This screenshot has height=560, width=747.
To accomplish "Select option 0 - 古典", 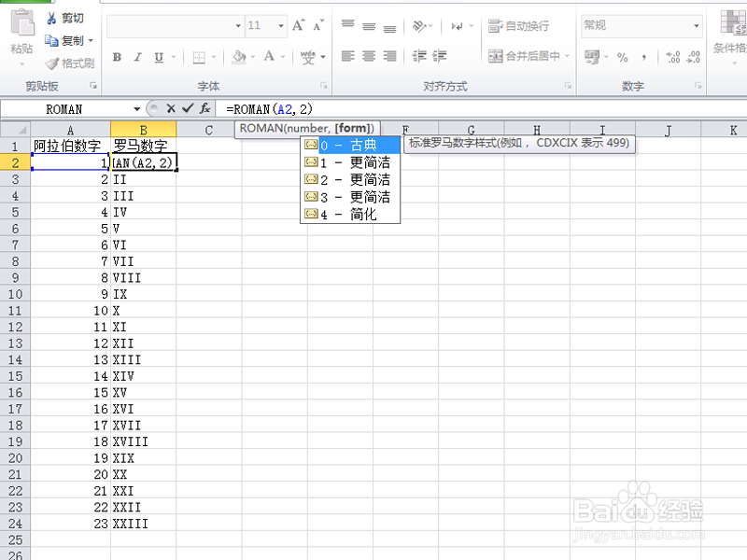I will [350, 145].
